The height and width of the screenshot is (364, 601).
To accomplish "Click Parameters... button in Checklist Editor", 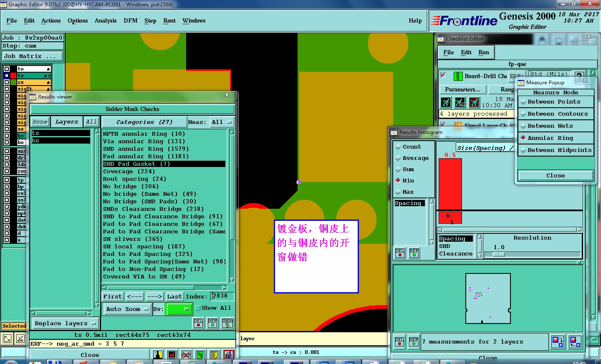I will tap(462, 89).
